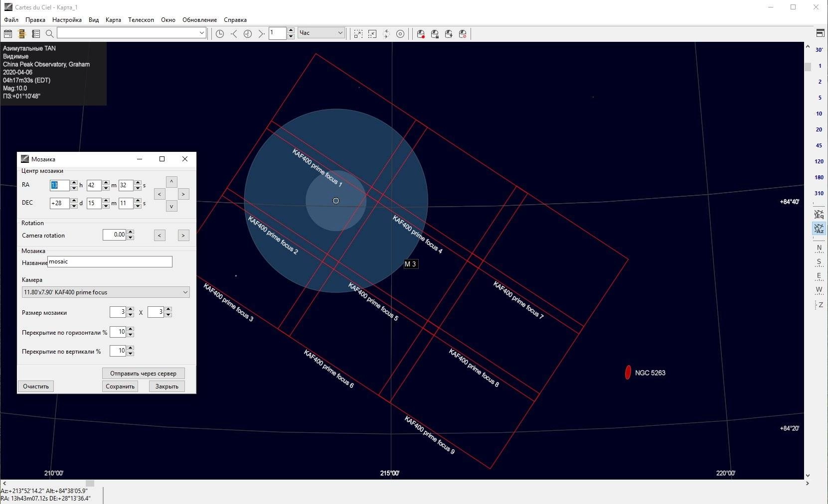Click the Отправить через сервер button
This screenshot has width=828, height=504.
pos(143,374)
